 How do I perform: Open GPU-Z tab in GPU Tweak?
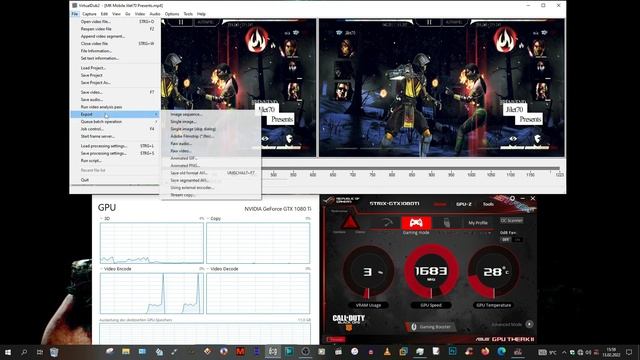[464, 204]
